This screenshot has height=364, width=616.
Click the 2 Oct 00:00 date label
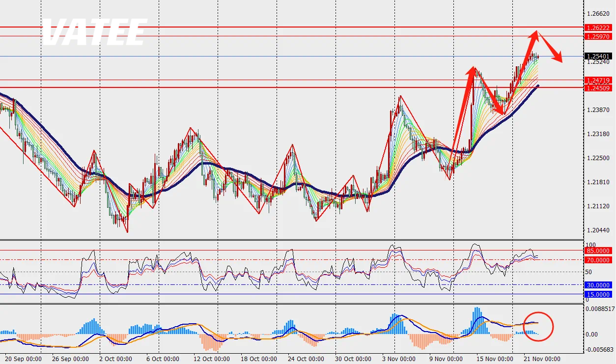[116, 359]
